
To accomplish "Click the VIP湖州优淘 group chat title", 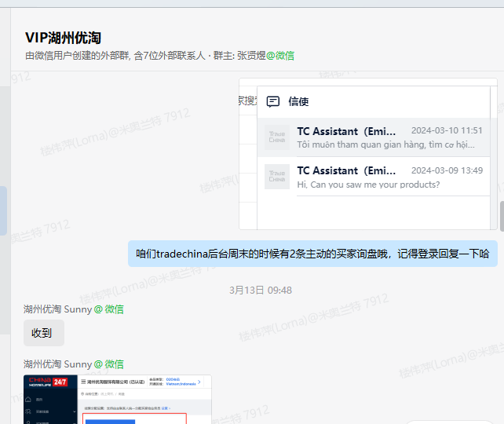I will click(x=63, y=38).
